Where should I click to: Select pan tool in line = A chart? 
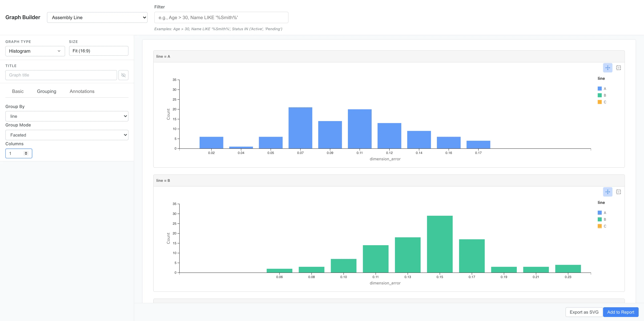(x=607, y=68)
